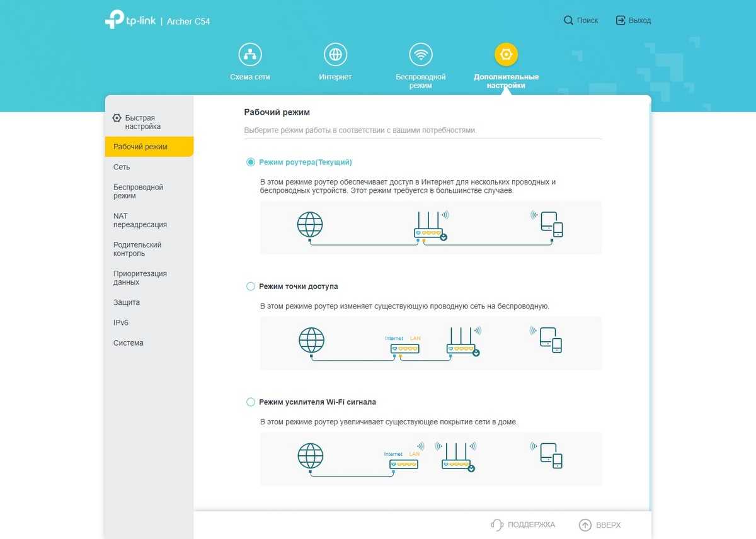
Task: Expand the Система sidebar section
Action: point(129,343)
